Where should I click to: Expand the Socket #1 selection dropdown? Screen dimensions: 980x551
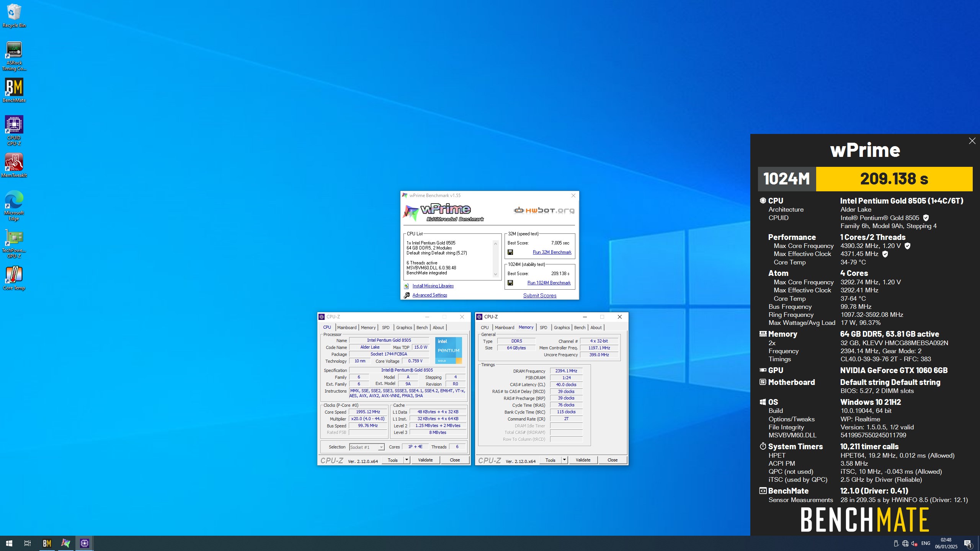pyautogui.click(x=381, y=447)
